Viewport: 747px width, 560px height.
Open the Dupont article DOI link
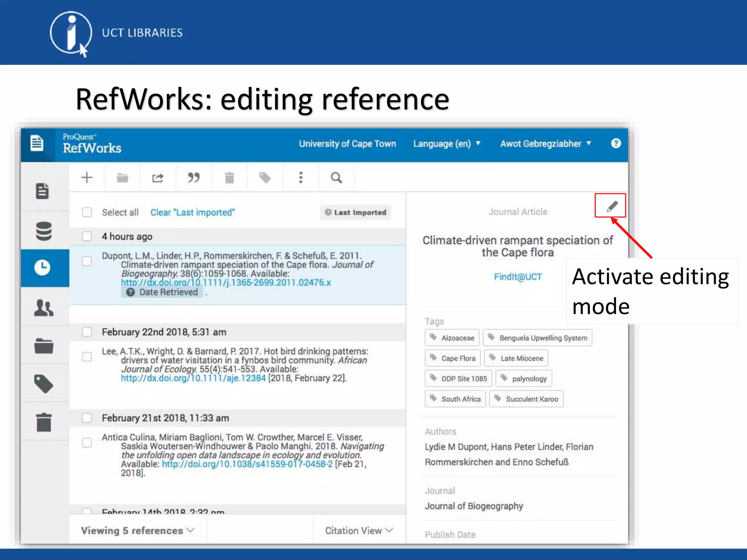tap(226, 283)
